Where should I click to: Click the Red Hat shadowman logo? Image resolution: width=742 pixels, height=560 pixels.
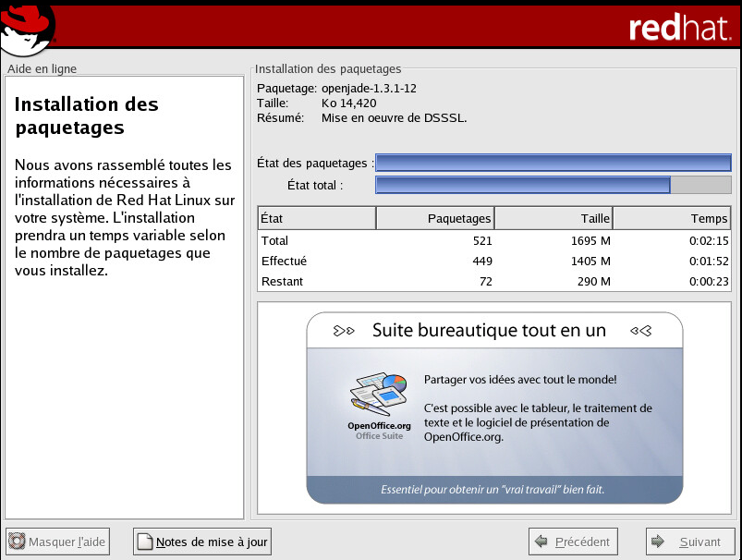[x=28, y=26]
